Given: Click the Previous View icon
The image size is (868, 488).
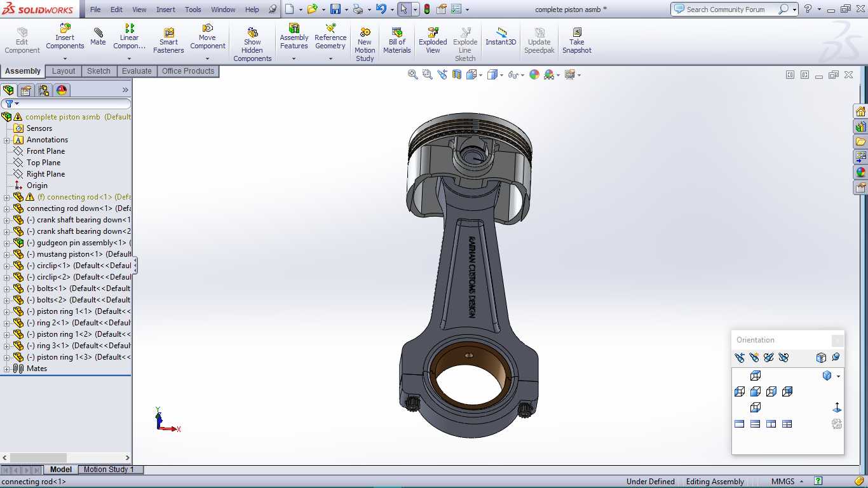Looking at the screenshot, I should [x=442, y=74].
